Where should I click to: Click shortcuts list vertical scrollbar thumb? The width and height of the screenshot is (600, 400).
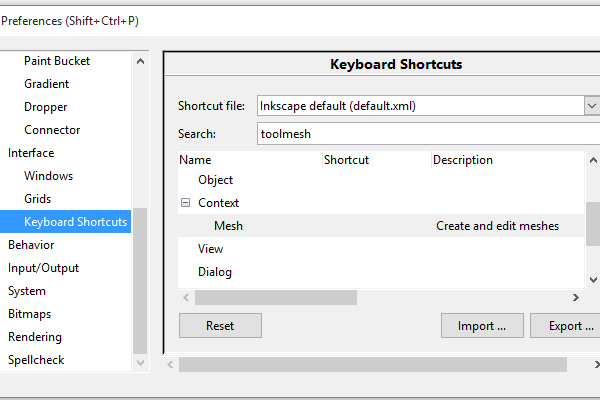coord(593,224)
